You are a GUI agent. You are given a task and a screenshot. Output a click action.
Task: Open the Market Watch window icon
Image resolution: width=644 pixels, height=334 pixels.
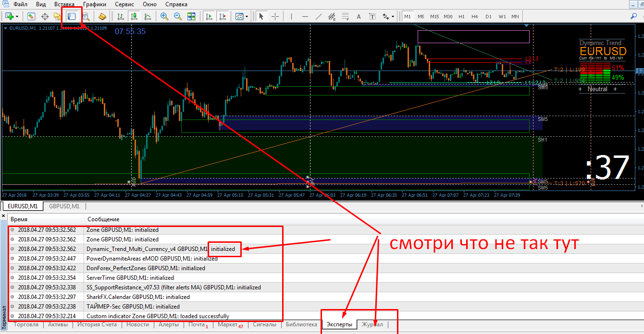tap(31, 16)
